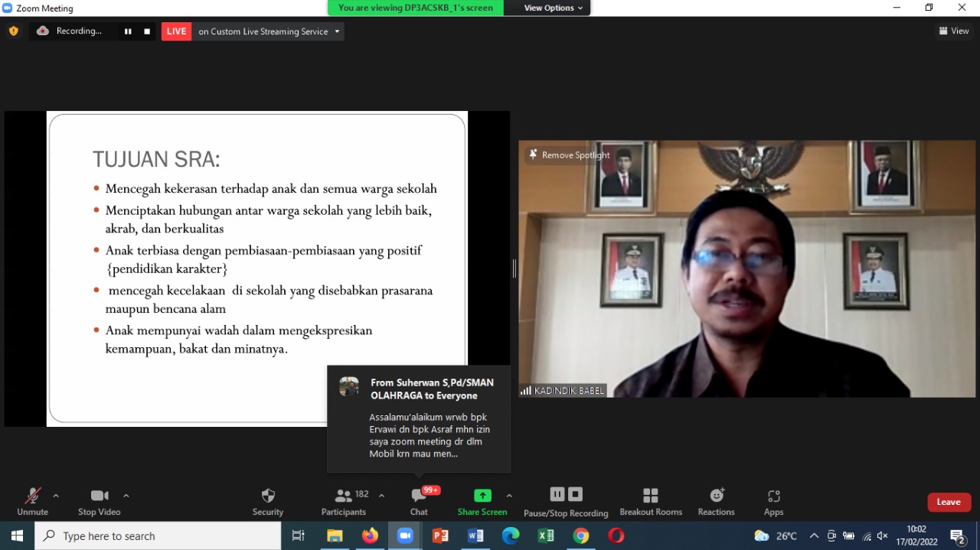Open the Reactions menu
The height and width of the screenshot is (550, 980).
pyautogui.click(x=716, y=502)
